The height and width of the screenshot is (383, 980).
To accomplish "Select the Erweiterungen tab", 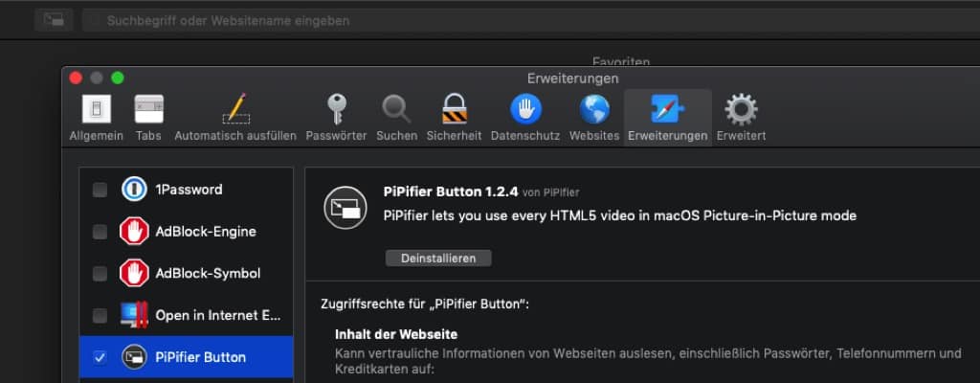I will tap(667, 117).
